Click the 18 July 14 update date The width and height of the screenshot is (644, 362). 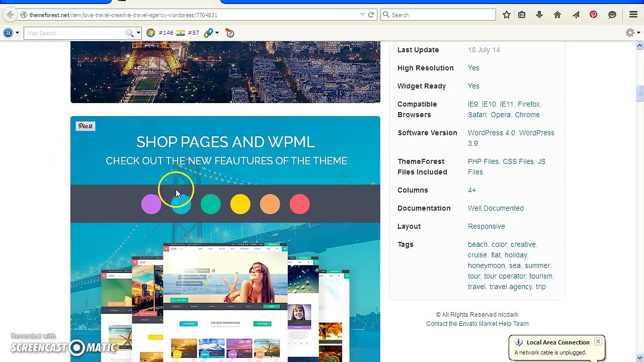tap(484, 50)
